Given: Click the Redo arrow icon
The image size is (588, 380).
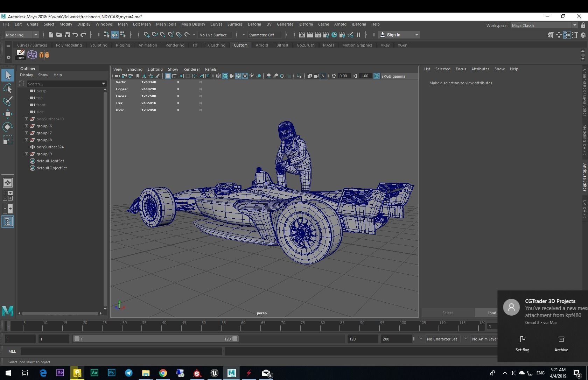Looking at the screenshot, I should point(83,35).
